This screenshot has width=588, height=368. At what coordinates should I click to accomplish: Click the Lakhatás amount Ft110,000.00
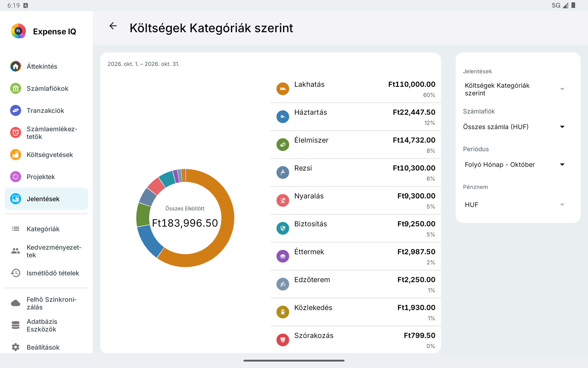click(x=412, y=84)
